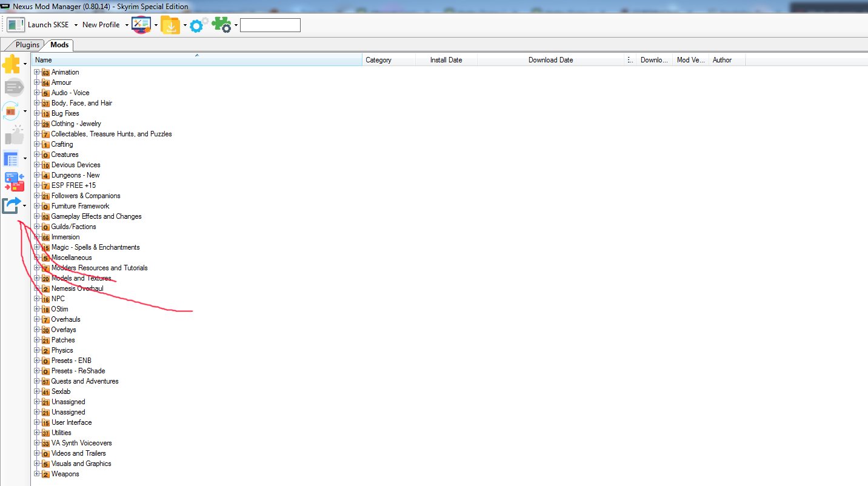
Task: Open the tools monitor icon in toolbar
Action: pyautogui.click(x=141, y=25)
